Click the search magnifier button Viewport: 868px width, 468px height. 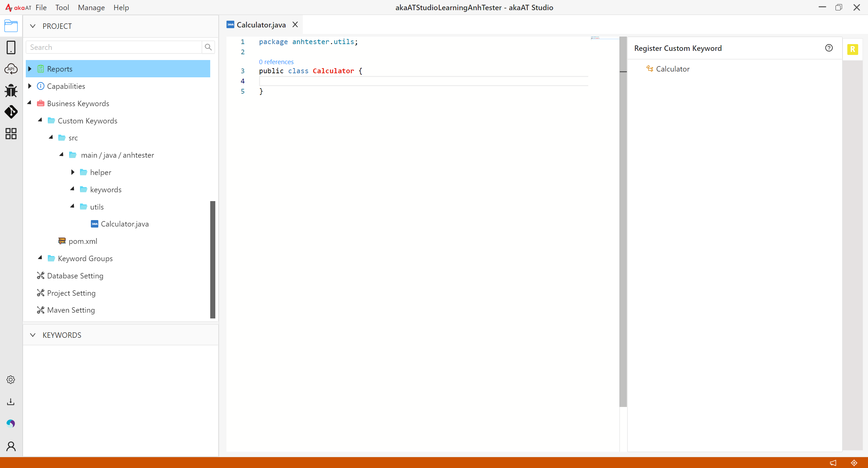[x=208, y=47]
